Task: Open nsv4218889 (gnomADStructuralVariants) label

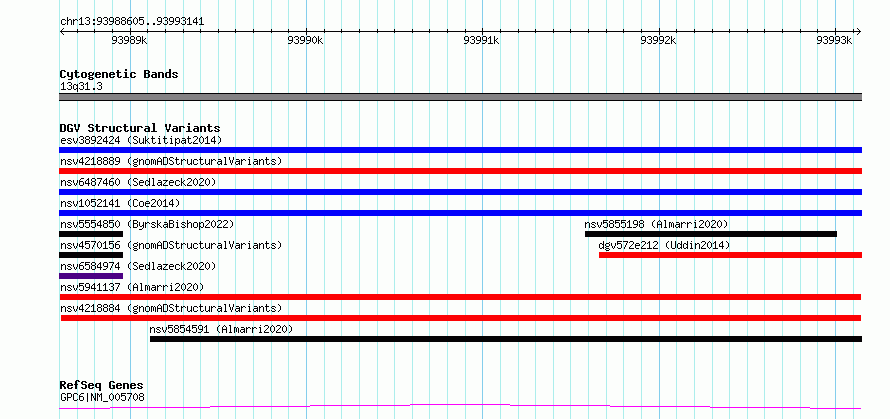Action: (x=171, y=161)
